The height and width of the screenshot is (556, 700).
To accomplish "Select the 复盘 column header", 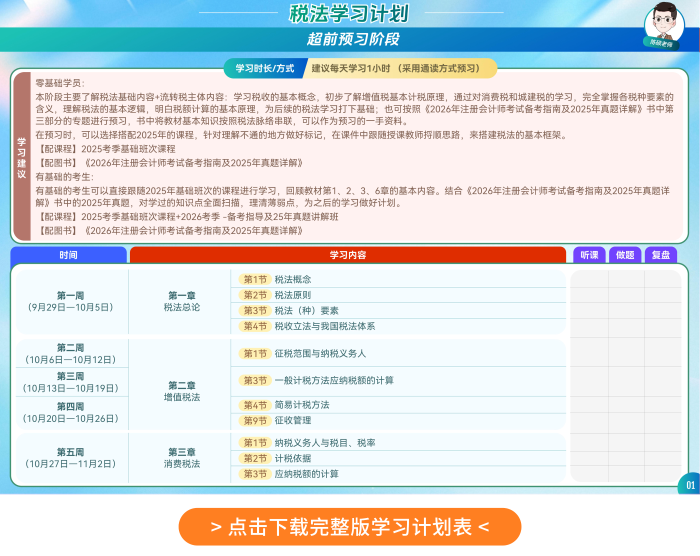I will point(661,255).
